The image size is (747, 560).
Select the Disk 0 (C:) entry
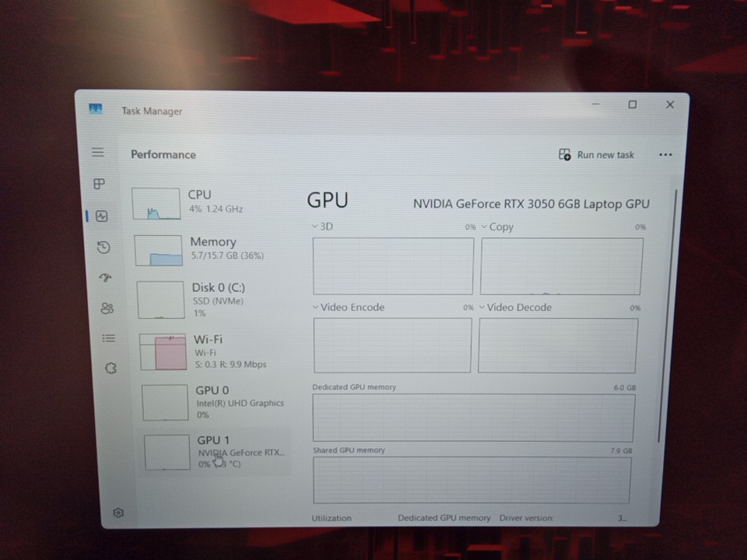[214, 300]
